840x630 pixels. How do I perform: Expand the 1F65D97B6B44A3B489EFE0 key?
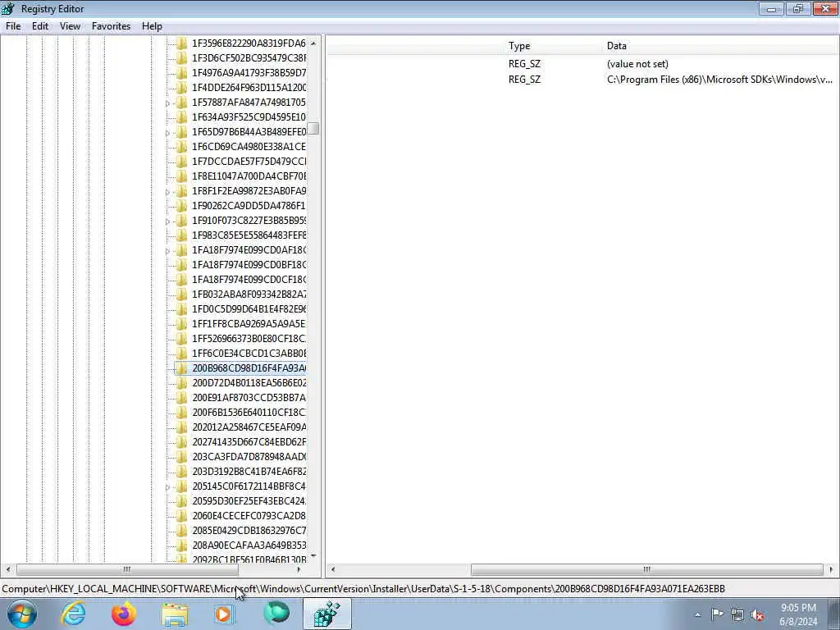coord(167,132)
